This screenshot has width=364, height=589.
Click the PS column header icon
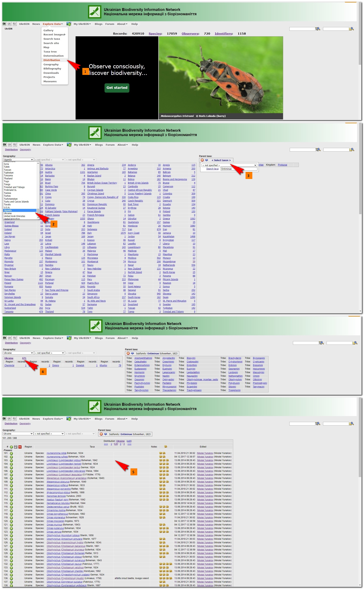click(x=16, y=447)
